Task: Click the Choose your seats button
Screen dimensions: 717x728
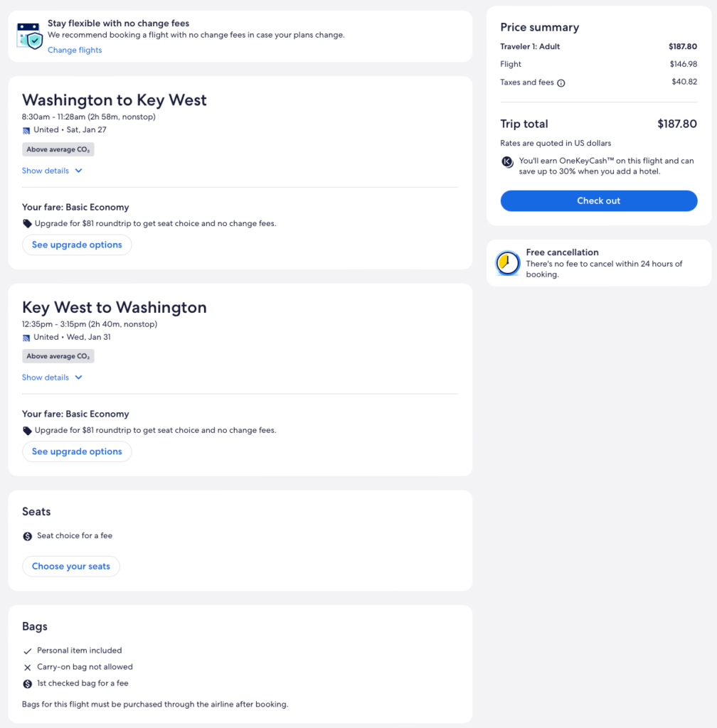Action: tap(71, 567)
